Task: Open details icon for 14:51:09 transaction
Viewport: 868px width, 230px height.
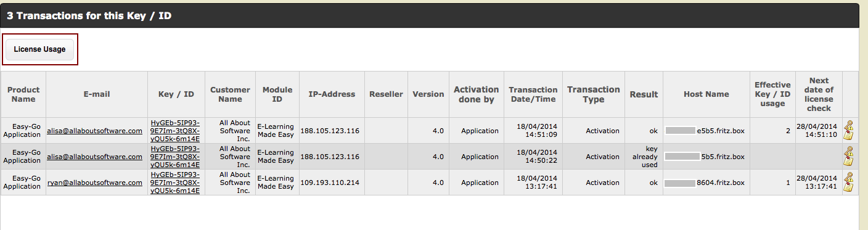Action: (850, 131)
